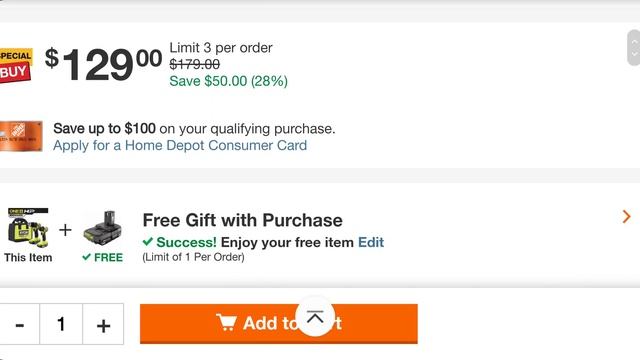Click the green FREE checkmark under the battery

(86, 257)
